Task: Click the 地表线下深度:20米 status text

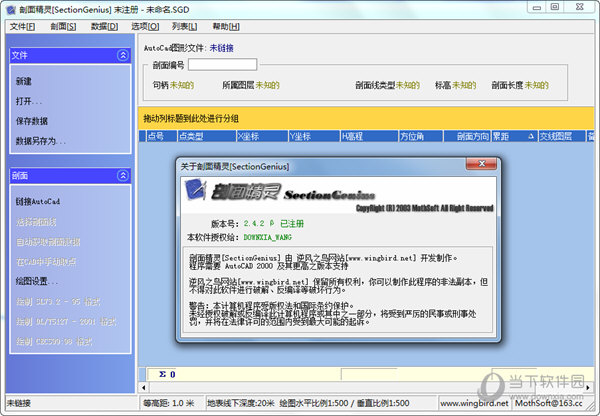Action: tap(241, 403)
